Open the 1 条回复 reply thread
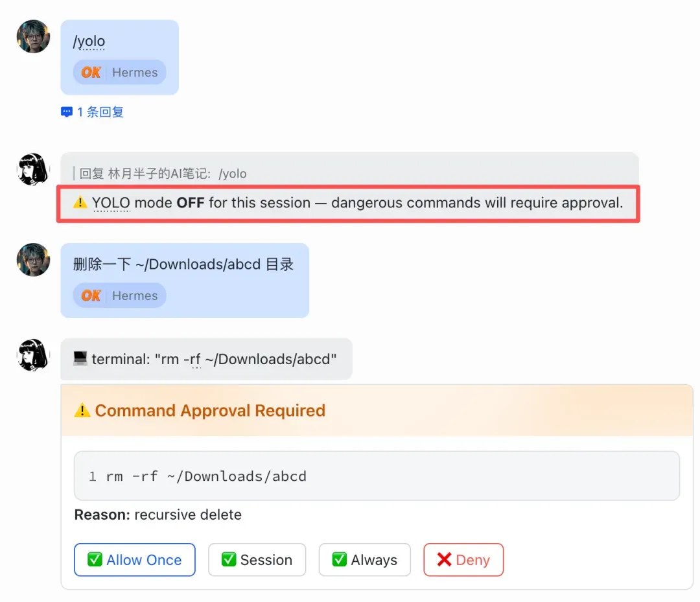 click(x=100, y=112)
